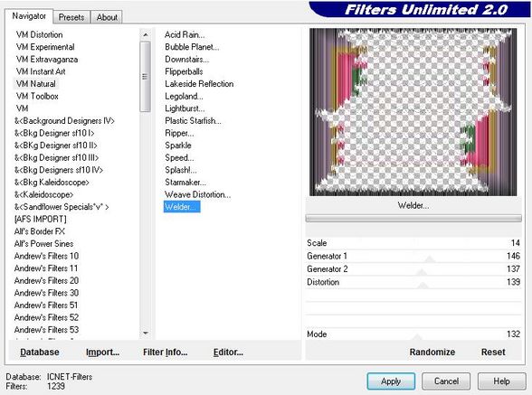This screenshot has width=532, height=395.
Task: Open Filter Info...
Action: point(166,352)
